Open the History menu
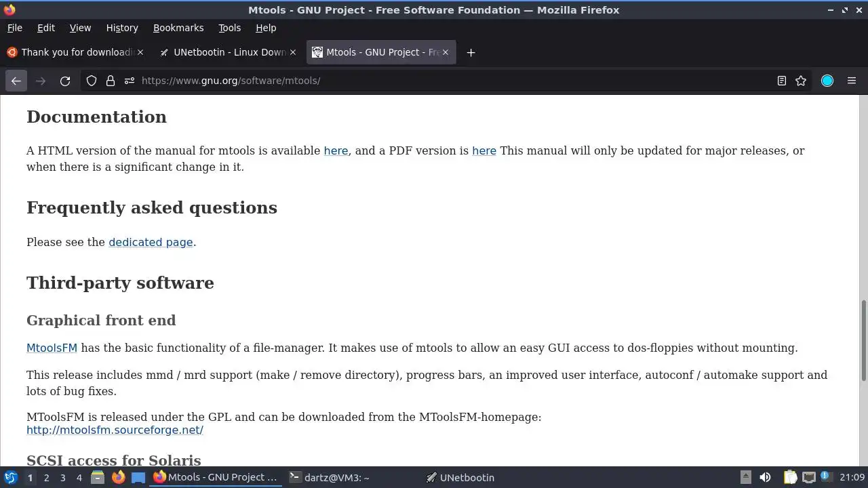The image size is (868, 488). click(x=122, y=28)
